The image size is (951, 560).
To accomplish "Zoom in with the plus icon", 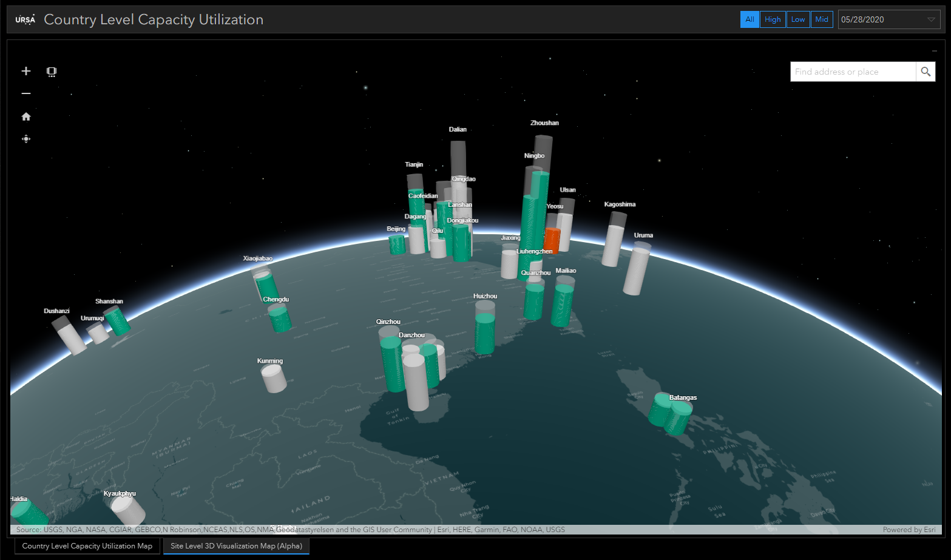I will point(26,71).
